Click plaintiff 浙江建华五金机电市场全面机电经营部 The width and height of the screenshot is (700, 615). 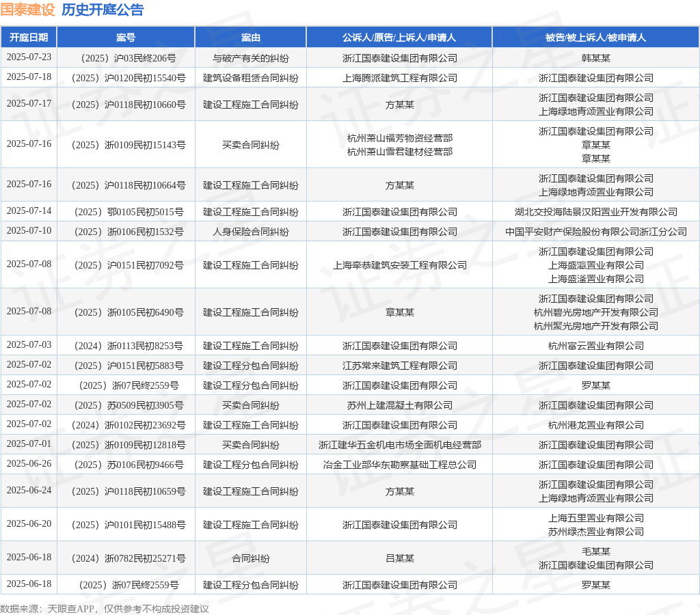(399, 445)
